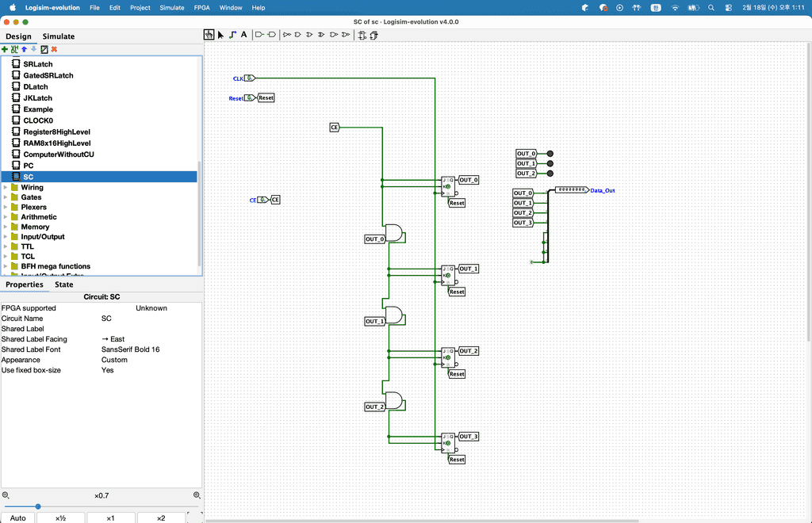This screenshot has width=812, height=523.
Task: Select the PC circuit in the tree
Action: [28, 166]
